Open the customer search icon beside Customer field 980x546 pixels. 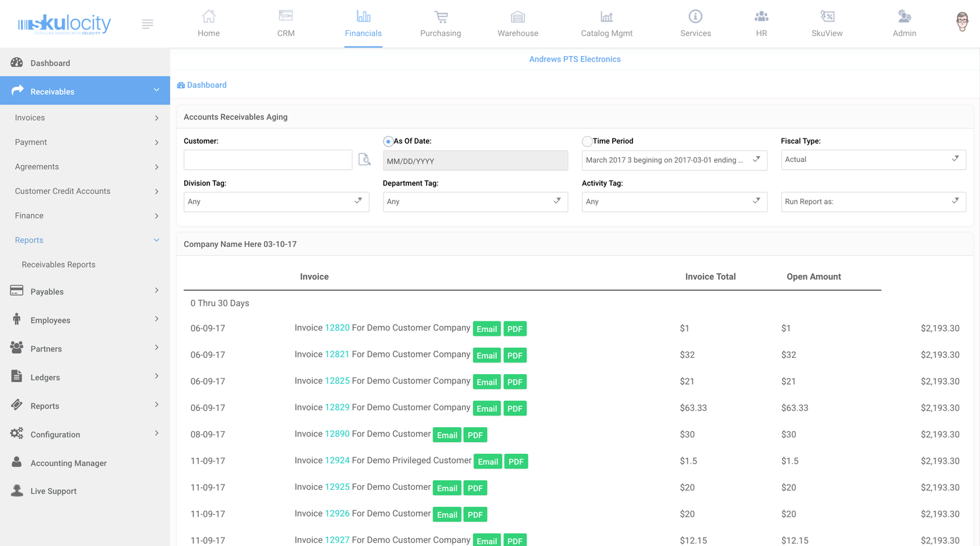[x=365, y=159]
